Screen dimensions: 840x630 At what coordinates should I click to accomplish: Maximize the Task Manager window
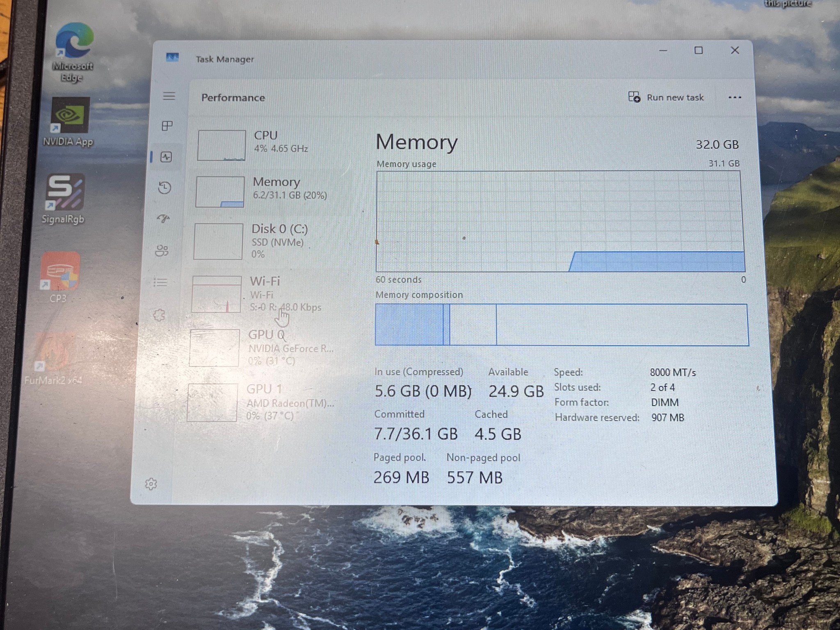[698, 50]
